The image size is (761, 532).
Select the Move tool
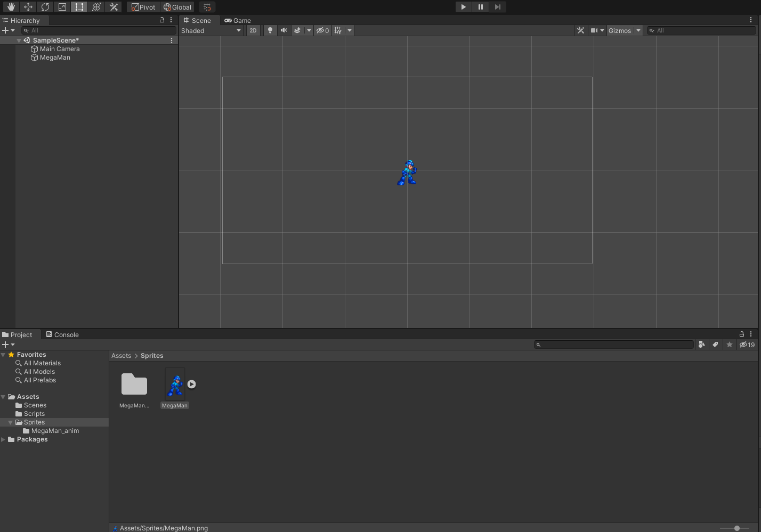click(x=28, y=7)
